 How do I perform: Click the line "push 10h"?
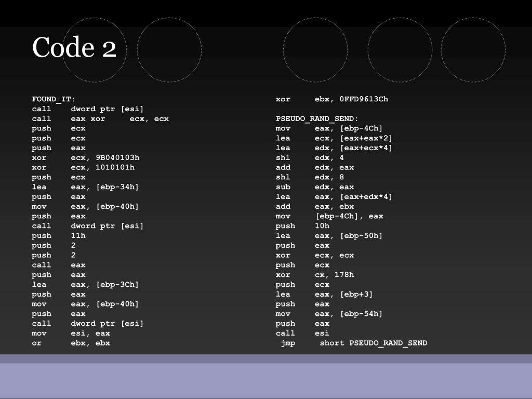click(x=303, y=226)
